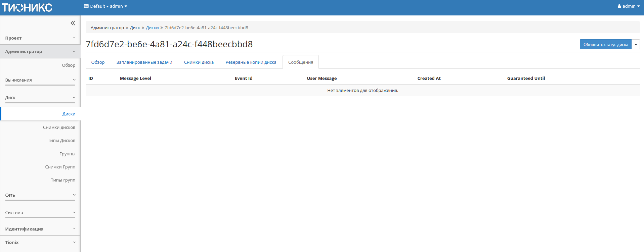Open the admin user menu
644x252 pixels.
[x=629, y=6]
